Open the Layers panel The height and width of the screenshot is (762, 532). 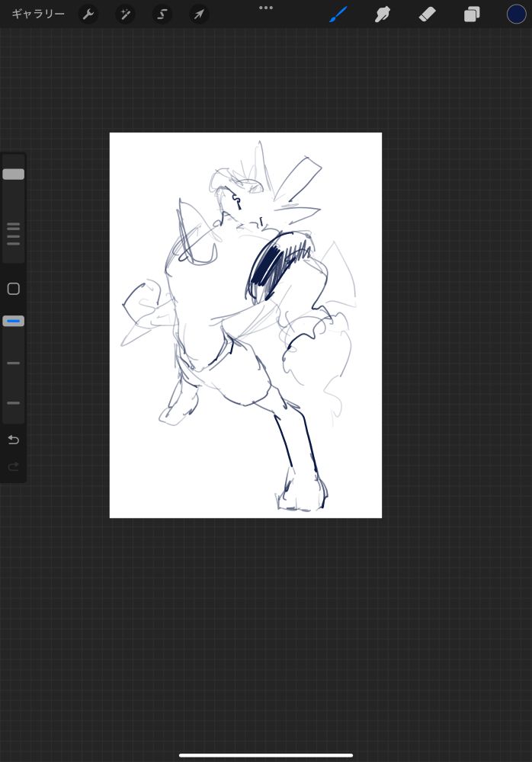[472, 14]
